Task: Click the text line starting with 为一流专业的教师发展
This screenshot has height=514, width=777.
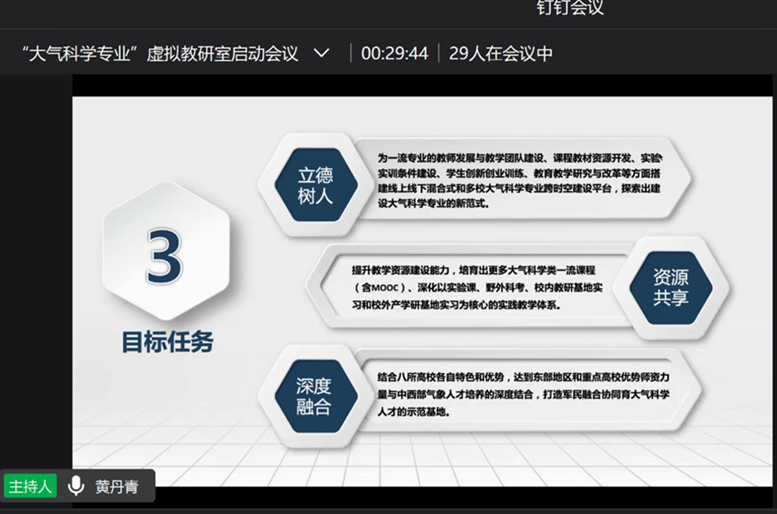Action: pyautogui.click(x=520, y=158)
